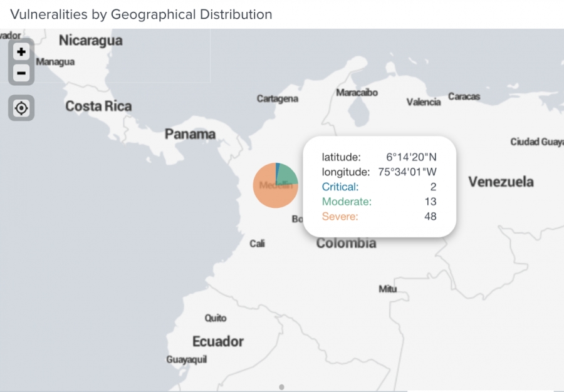Screen dimensions: 564x392
Task: Click the Ecuador country label
Action: (x=217, y=342)
